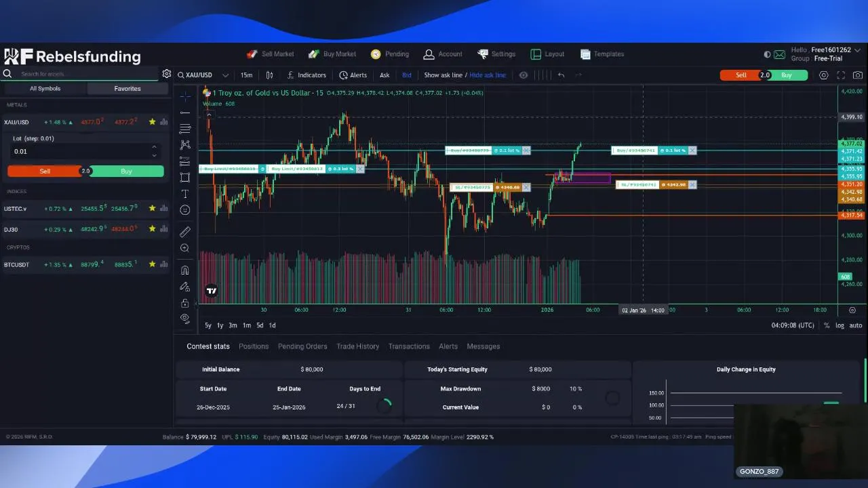Take a chart snapshot with camera icon
Image resolution: width=868 pixels, height=488 pixels.
click(858, 75)
